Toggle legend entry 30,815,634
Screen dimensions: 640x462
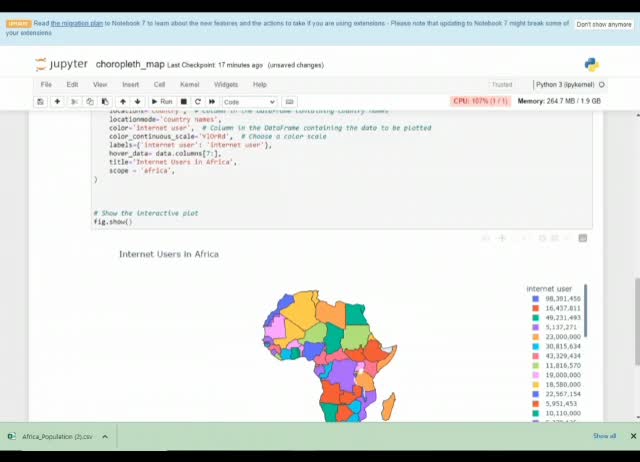coord(556,346)
